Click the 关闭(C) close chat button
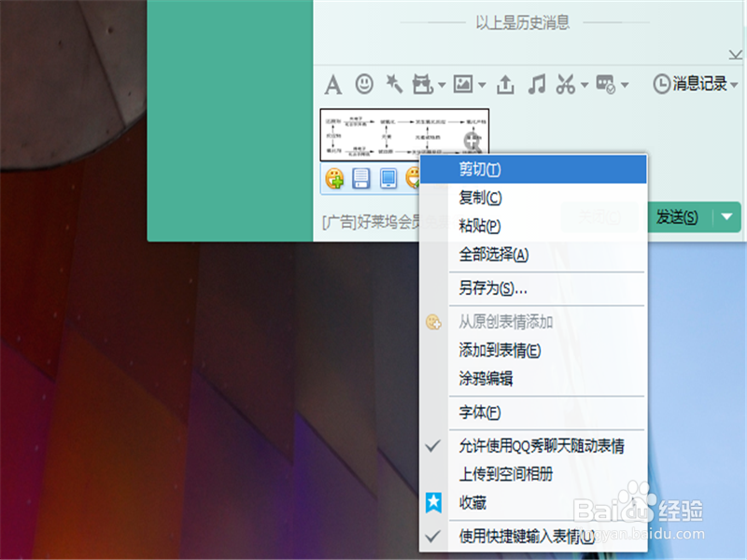This screenshot has width=747, height=560. [599, 217]
